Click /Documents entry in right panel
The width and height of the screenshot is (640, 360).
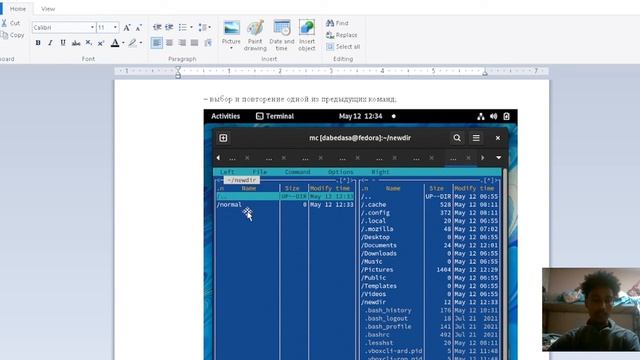[x=379, y=245]
